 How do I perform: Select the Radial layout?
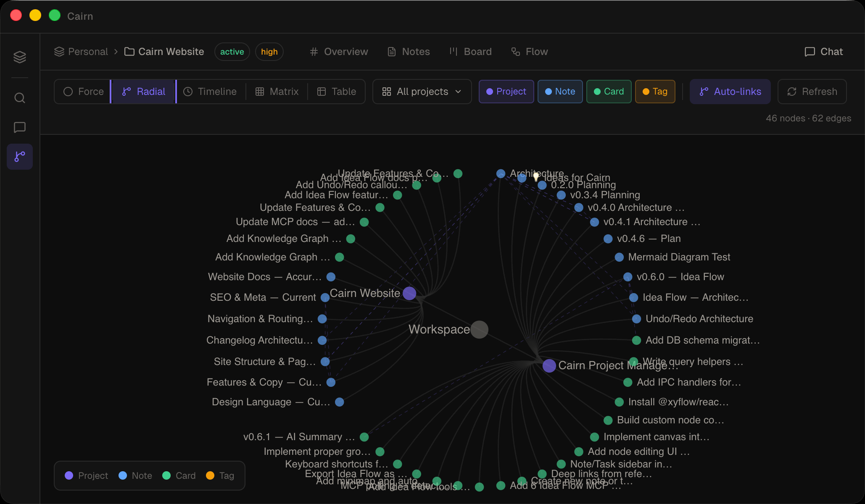tap(143, 92)
